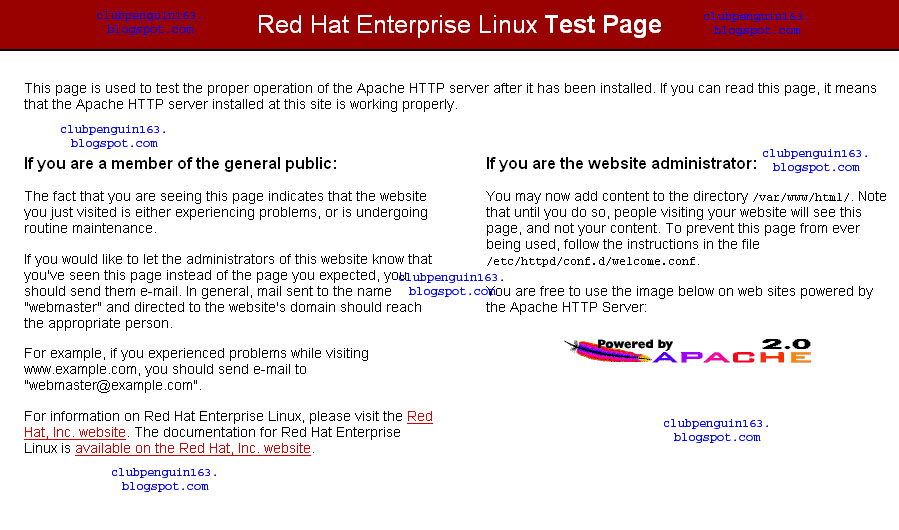Open "available on the Red Hat, Inc. website" link
Viewport: 899px width, 530px height.
pyautogui.click(x=193, y=449)
